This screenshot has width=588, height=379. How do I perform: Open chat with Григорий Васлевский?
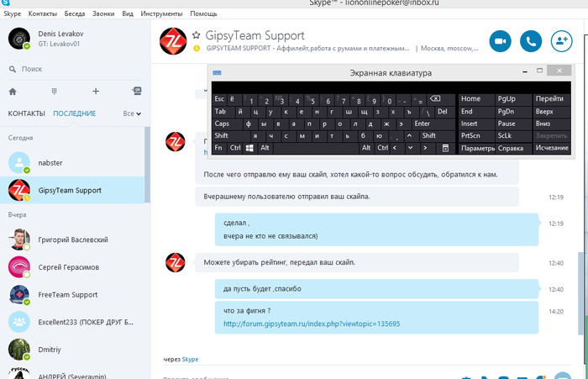click(72, 240)
